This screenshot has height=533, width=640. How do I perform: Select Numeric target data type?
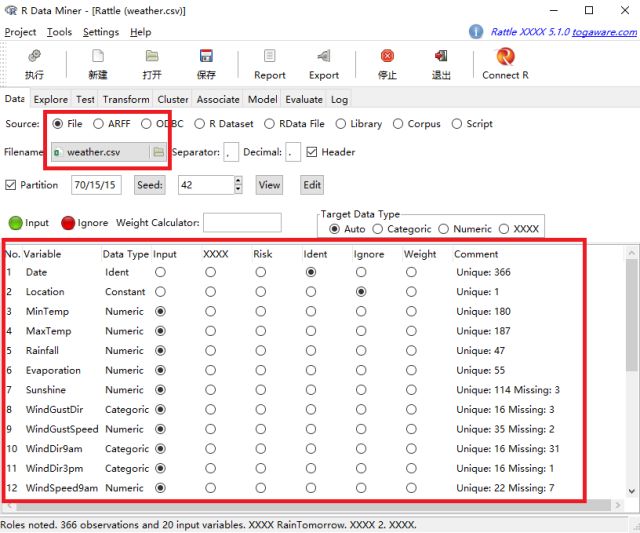click(444, 229)
